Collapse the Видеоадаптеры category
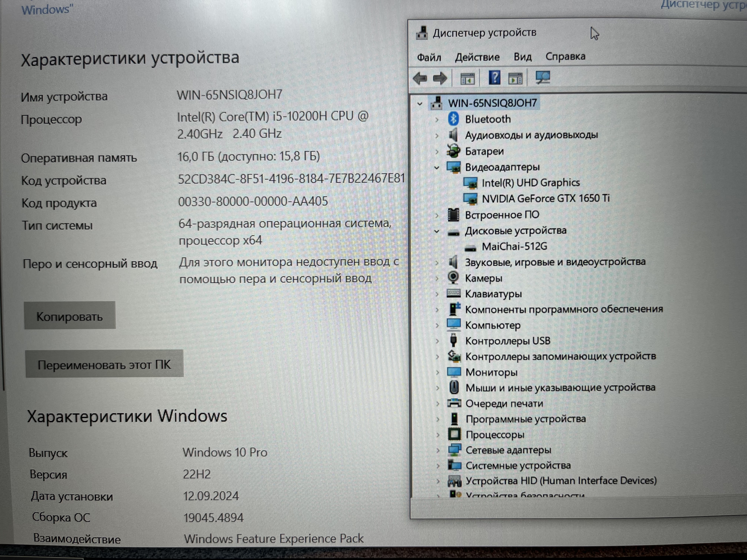Screen dimensions: 747x560 pos(437,167)
